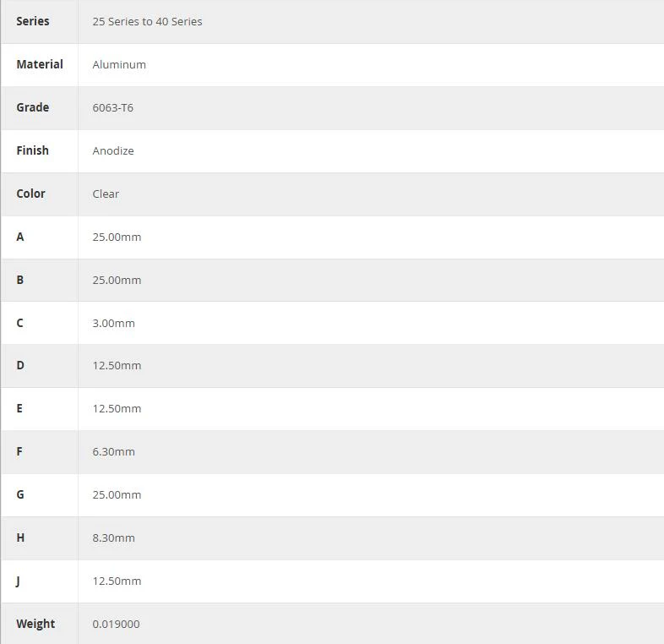Click the Finish row label
This screenshot has width=664, height=644.
[32, 150]
